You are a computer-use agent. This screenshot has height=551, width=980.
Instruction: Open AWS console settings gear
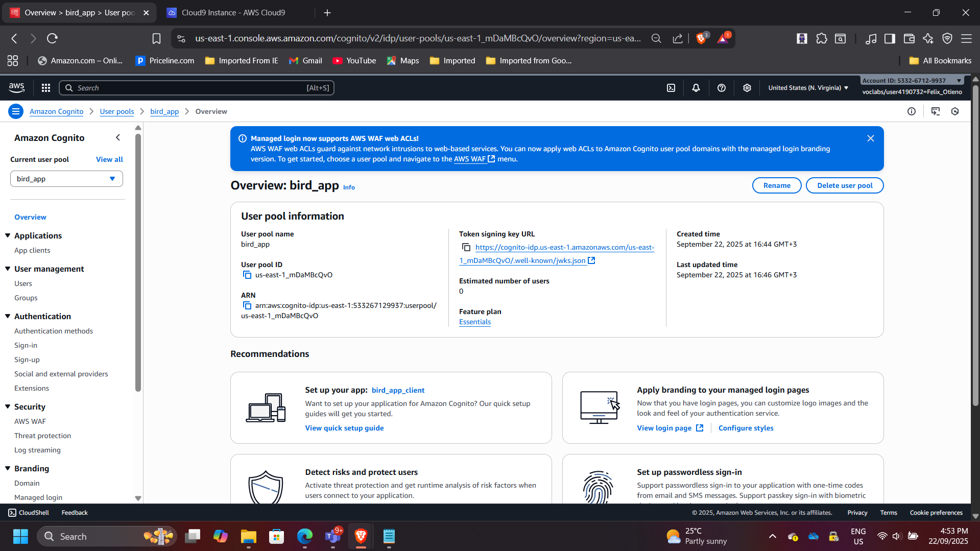[x=747, y=88]
